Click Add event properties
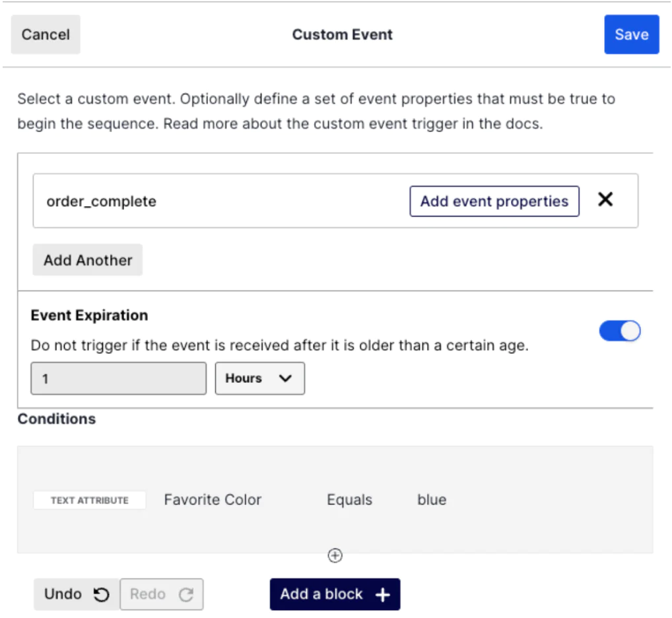This screenshot has height=618, width=672. click(494, 201)
